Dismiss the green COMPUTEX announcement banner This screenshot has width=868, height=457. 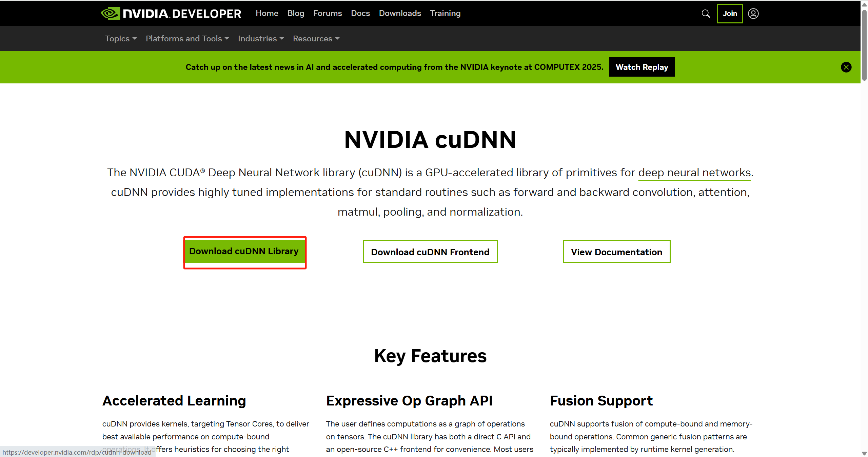point(846,67)
